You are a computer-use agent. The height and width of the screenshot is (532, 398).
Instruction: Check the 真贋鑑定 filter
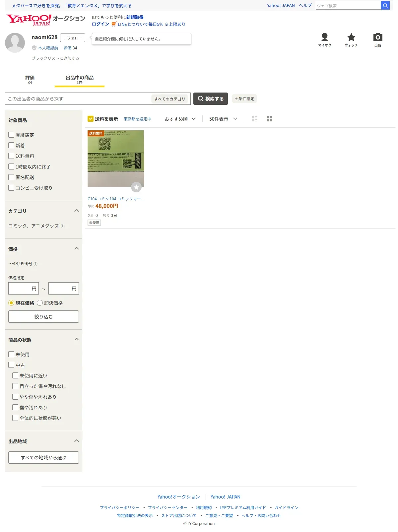(x=11, y=135)
